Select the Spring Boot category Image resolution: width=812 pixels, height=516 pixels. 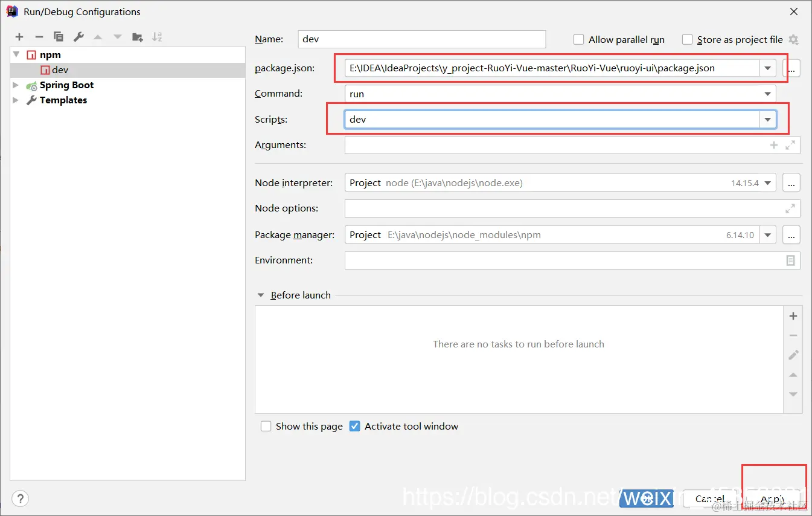pos(128,85)
